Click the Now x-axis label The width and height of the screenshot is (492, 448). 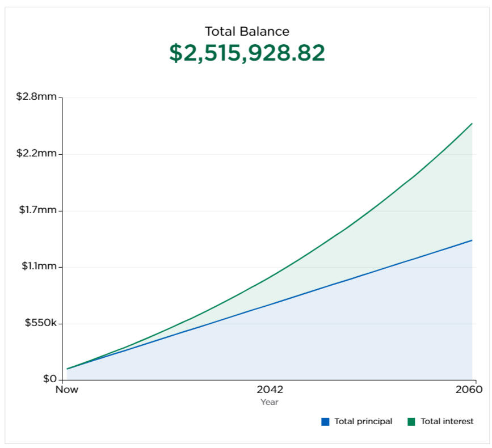[67, 390]
